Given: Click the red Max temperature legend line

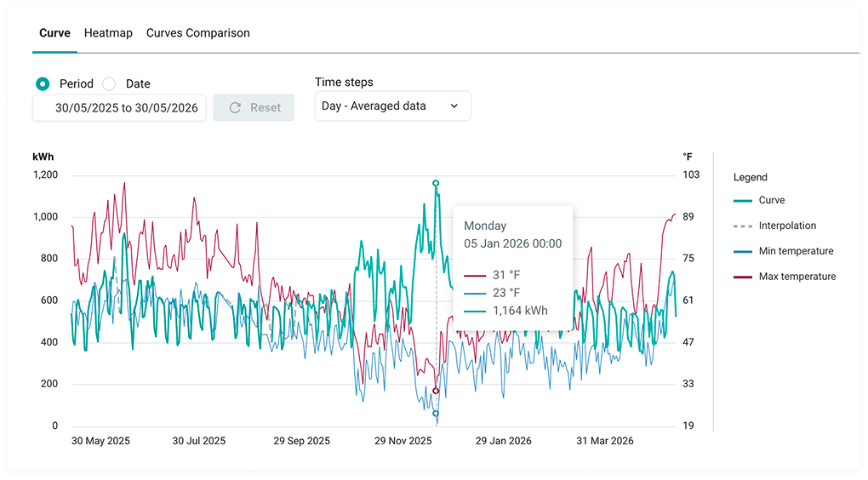Looking at the screenshot, I should [743, 277].
